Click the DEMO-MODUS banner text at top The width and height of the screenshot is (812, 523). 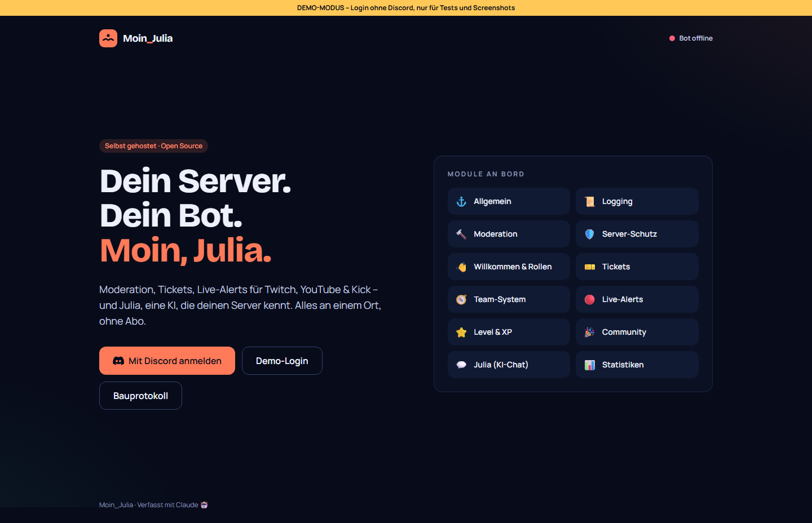(x=406, y=8)
